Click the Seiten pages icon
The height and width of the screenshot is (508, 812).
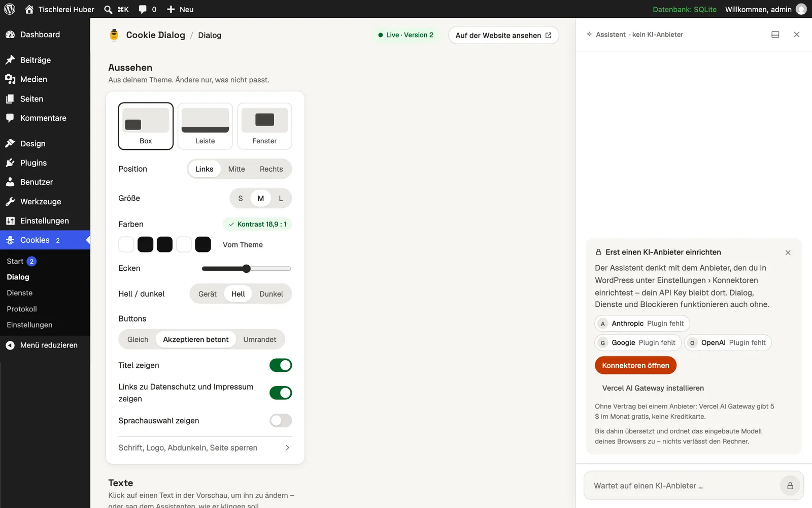(10, 99)
